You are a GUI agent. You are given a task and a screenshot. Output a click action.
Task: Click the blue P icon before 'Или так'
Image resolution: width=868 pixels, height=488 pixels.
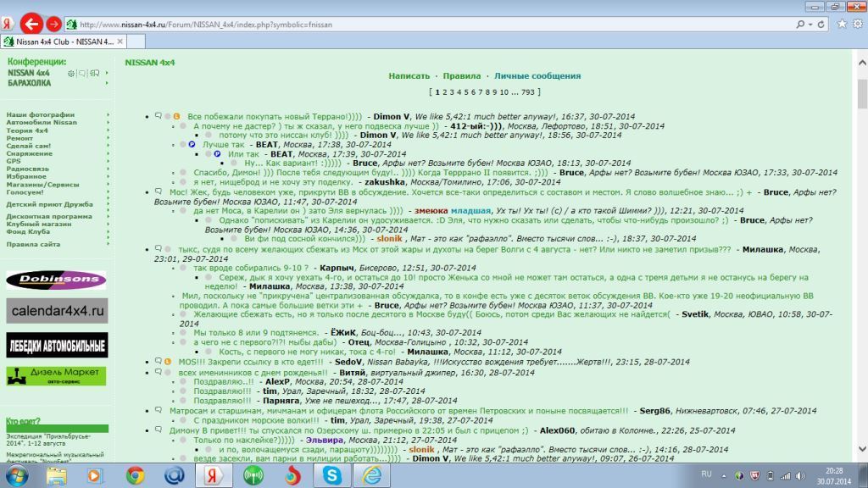click(x=217, y=154)
